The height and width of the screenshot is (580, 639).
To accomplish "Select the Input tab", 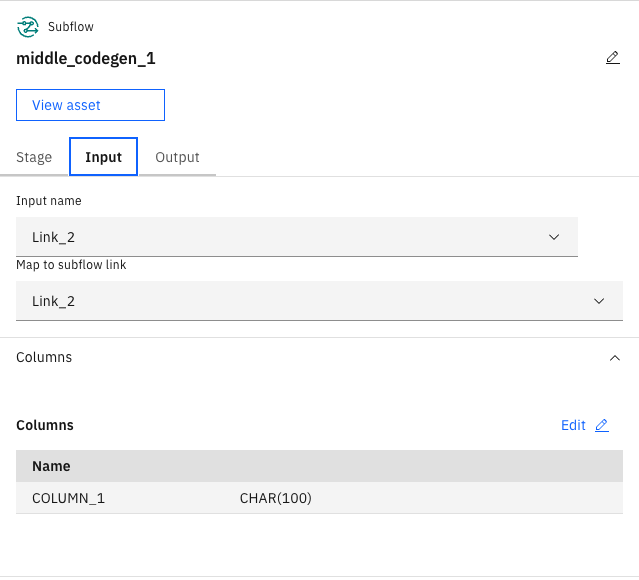I will (103, 157).
